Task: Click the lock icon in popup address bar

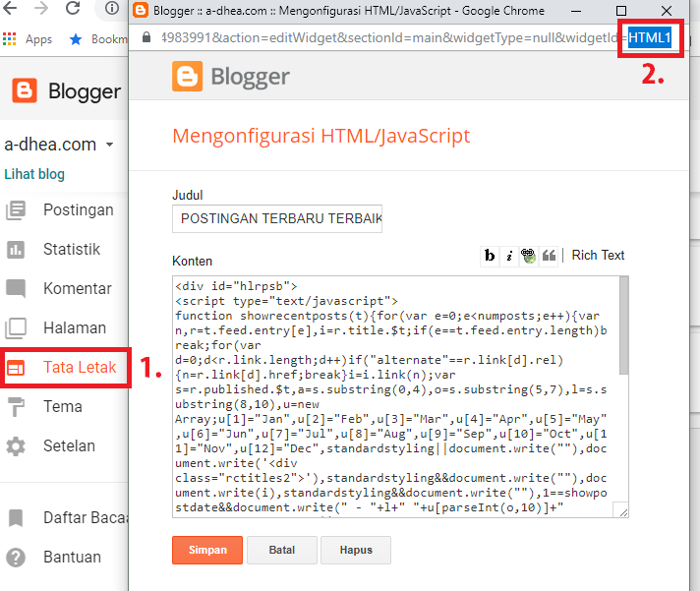Action: (146, 37)
